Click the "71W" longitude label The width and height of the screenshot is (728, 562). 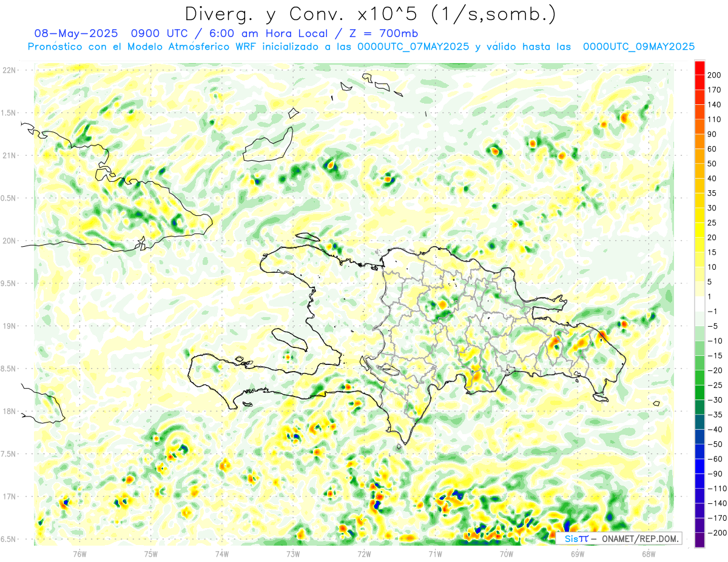(x=435, y=554)
